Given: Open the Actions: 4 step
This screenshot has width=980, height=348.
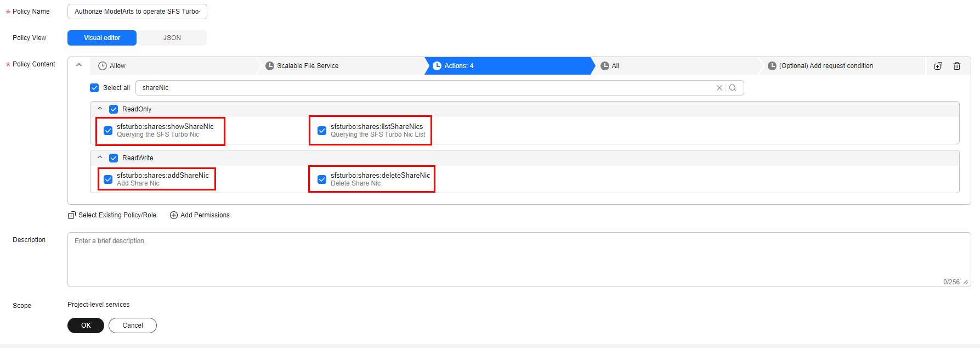Looking at the screenshot, I should [x=509, y=66].
